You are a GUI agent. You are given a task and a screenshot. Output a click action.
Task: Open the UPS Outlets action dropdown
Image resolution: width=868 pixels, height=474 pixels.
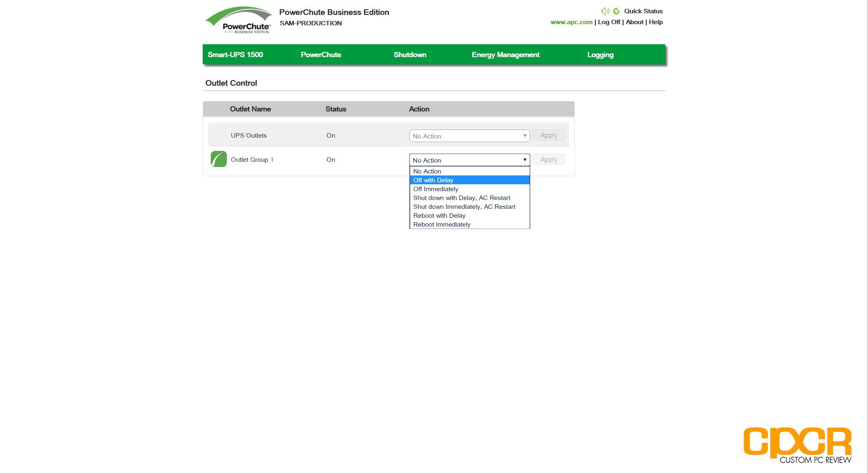(469, 136)
